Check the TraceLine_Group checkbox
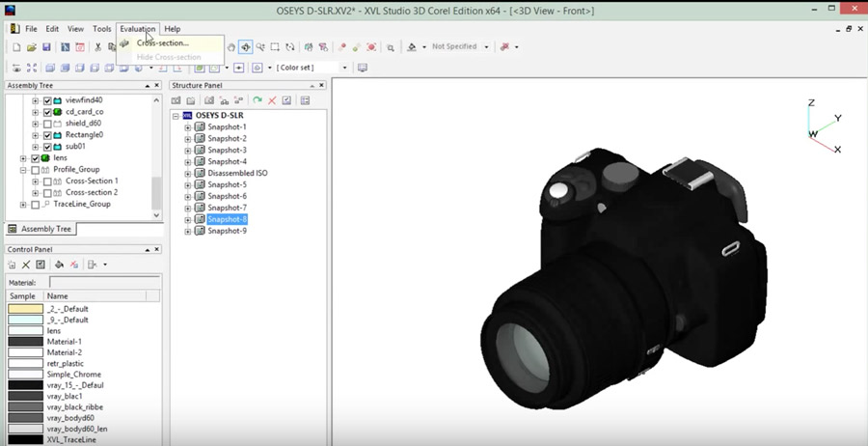This screenshot has height=446, width=868. pyautogui.click(x=36, y=205)
